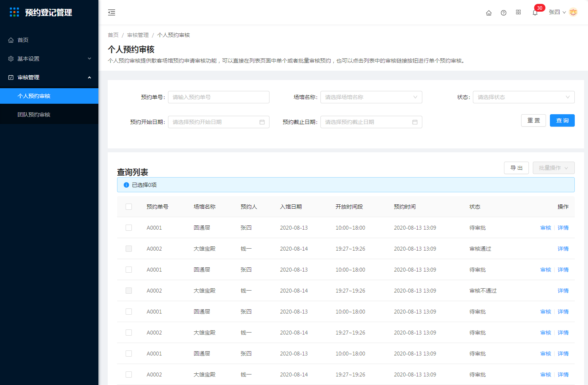Select 个人预约审核 in sidebar

(49, 96)
